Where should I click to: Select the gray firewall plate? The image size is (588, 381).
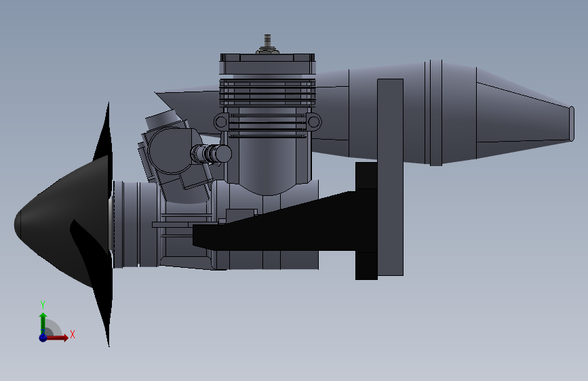click(x=391, y=177)
